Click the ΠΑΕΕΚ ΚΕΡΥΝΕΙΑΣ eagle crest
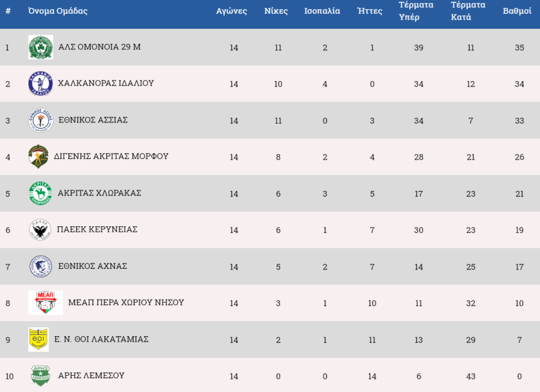The width and height of the screenshot is (540, 392). coord(40,230)
